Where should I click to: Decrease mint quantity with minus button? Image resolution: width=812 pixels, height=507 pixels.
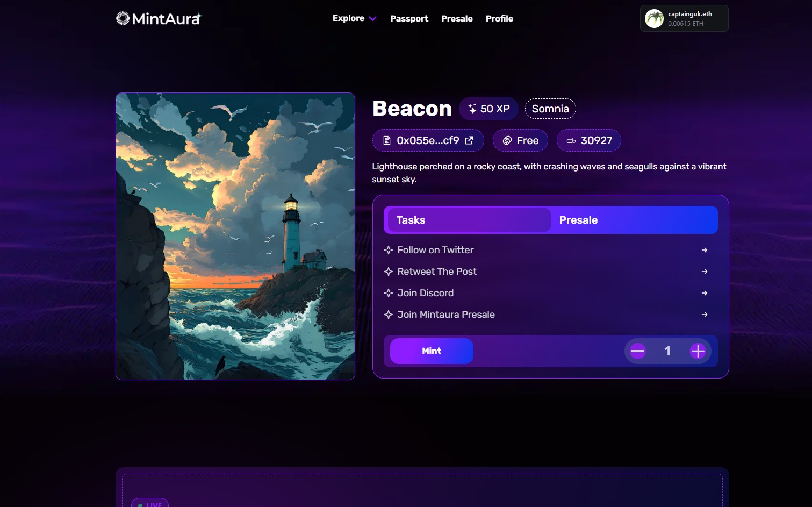638,351
